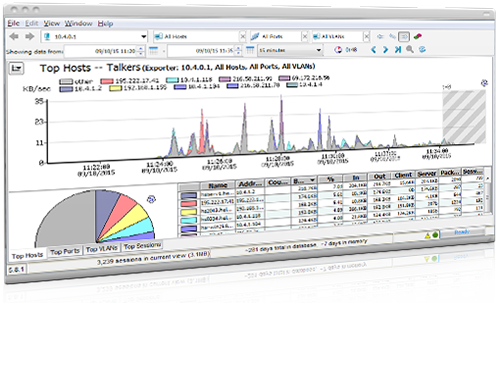
Task: Toggle the boxed bidirectional arrows button
Action: [x=404, y=36]
